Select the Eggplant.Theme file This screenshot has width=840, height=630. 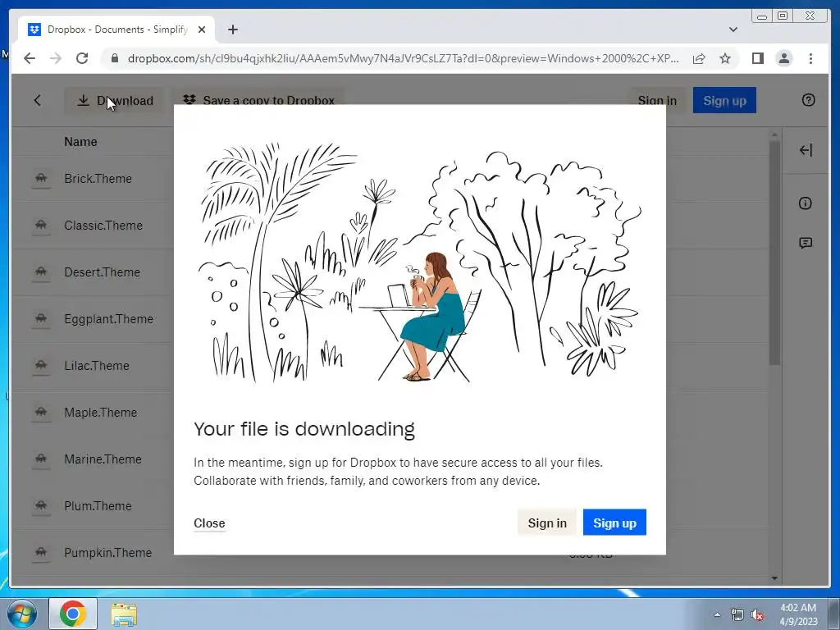(x=109, y=319)
